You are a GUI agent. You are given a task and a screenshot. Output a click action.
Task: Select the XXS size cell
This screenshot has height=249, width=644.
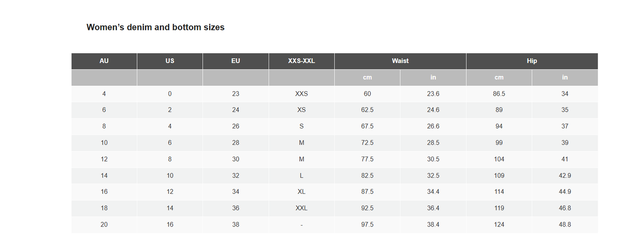(x=301, y=94)
